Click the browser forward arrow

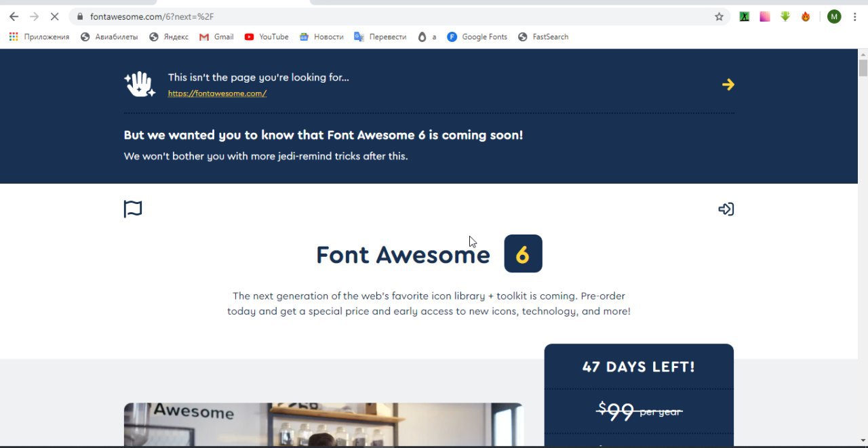point(35,16)
